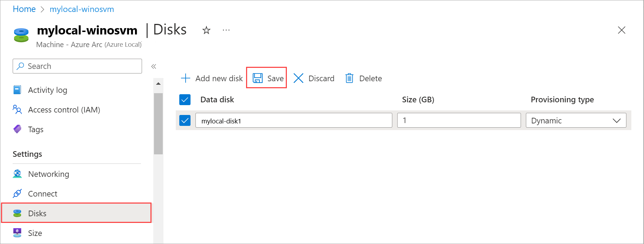Viewport: 644px width, 244px height.
Task: Favorite the page with the star icon
Action: click(x=206, y=31)
